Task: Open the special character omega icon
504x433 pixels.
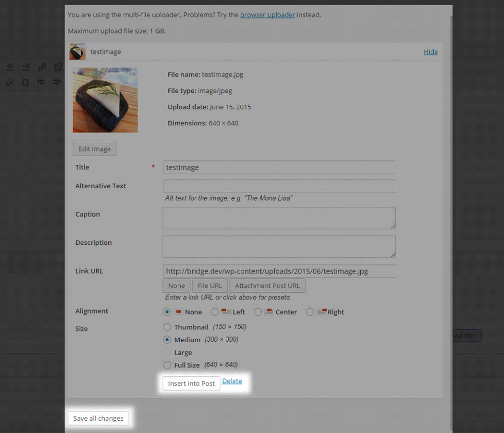Action: pyautogui.click(x=25, y=82)
